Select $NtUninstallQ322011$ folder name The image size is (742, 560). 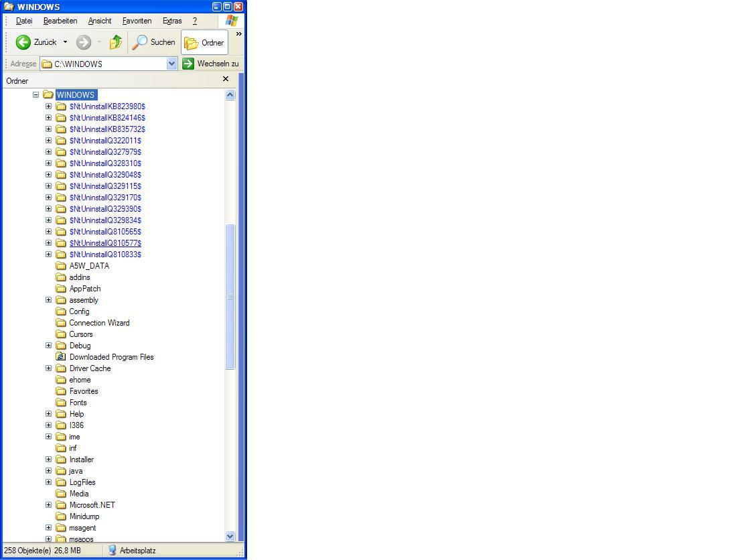coord(105,141)
